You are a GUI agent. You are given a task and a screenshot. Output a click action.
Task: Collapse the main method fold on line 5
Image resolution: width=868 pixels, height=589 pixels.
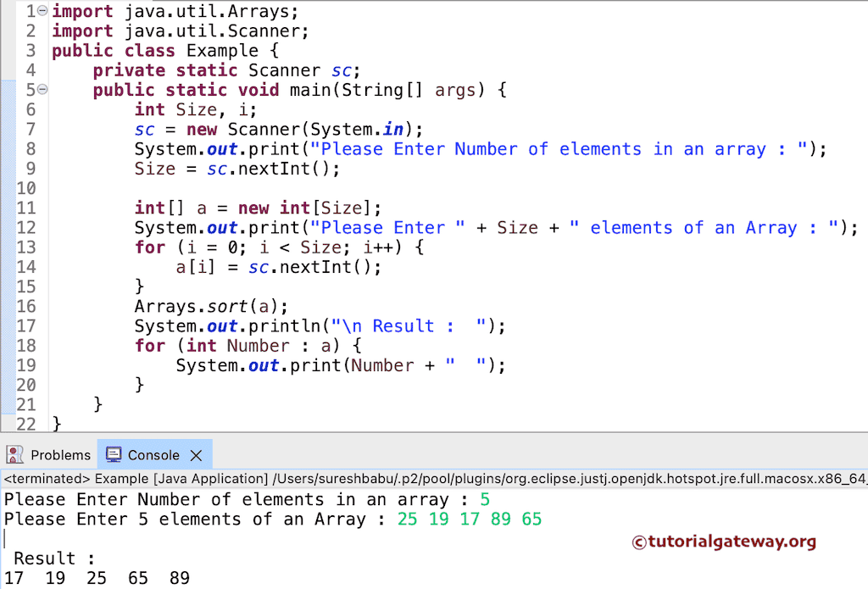41,89
